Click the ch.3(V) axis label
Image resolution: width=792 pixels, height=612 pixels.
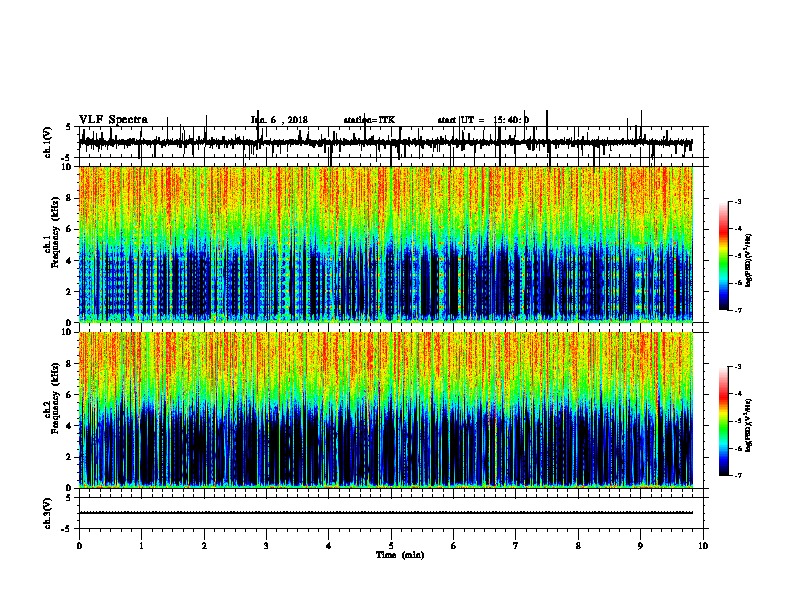48,513
